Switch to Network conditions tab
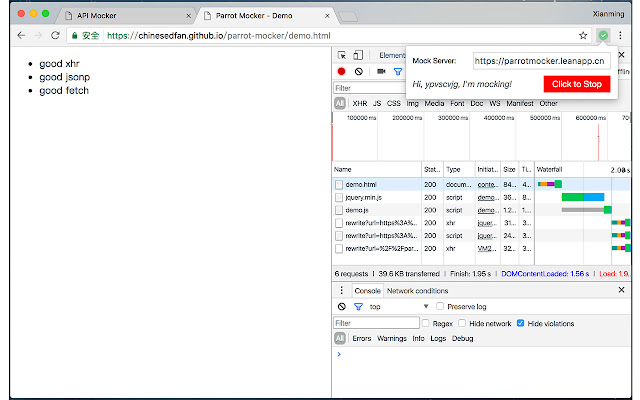Image resolution: width=640 pixels, height=400 pixels. (418, 291)
